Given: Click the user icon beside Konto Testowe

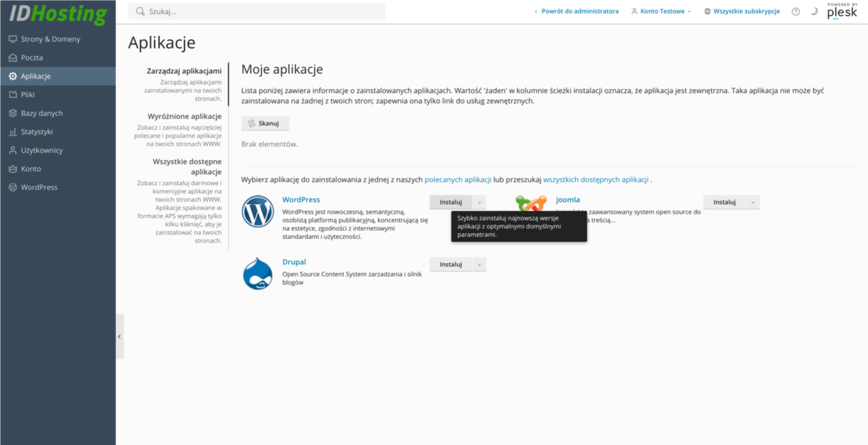Looking at the screenshot, I should 635,11.
